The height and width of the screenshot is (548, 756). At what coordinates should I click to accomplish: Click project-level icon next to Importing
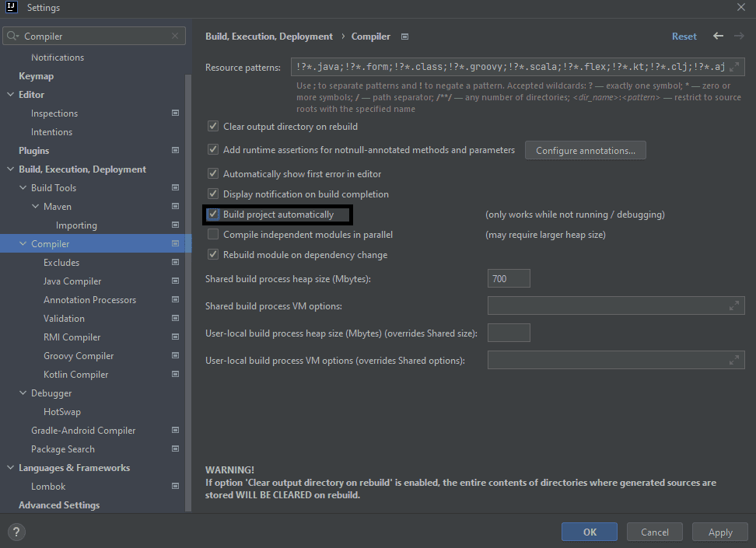(176, 225)
